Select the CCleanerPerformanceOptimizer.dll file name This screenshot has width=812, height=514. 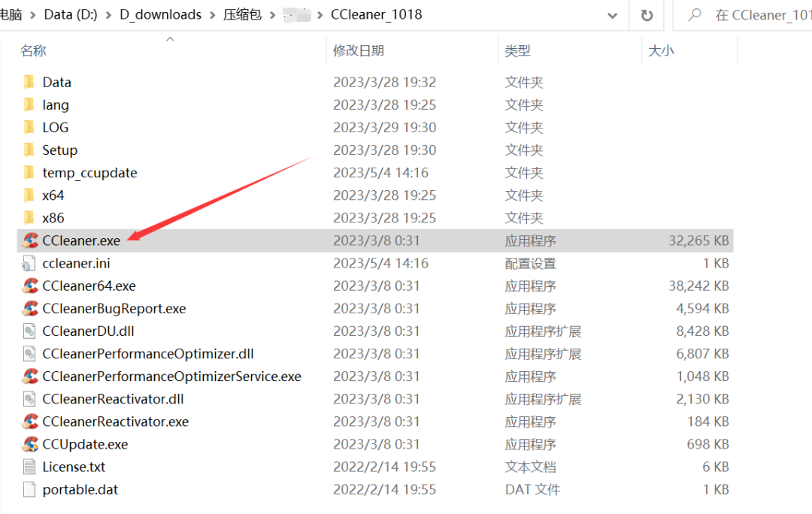pos(148,353)
